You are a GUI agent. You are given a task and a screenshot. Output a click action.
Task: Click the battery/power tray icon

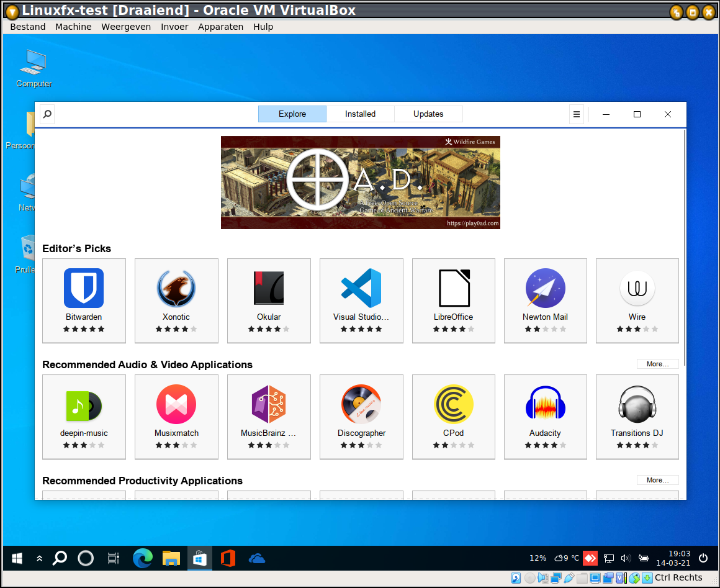pos(643,558)
